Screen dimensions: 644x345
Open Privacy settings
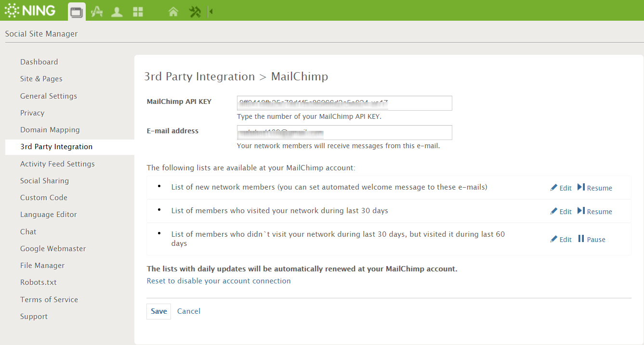pyautogui.click(x=32, y=113)
